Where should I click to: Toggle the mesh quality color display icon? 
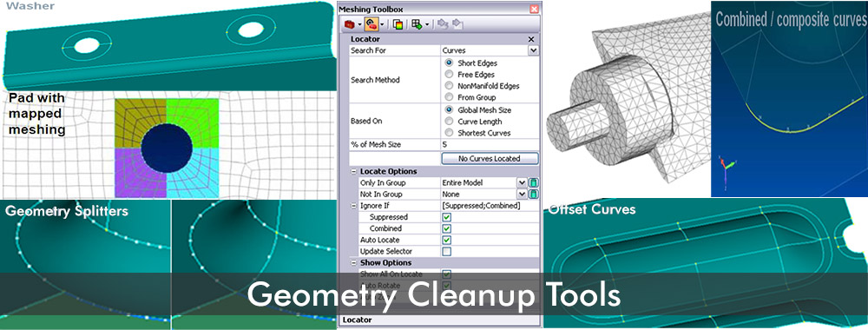click(x=398, y=24)
